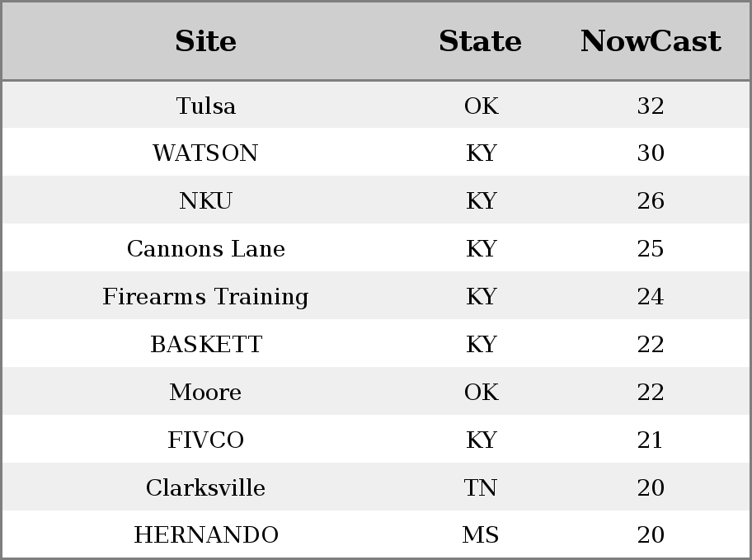The image size is (752, 560).
Task: Select the Cannons Lane site cell
Action: pos(206,248)
